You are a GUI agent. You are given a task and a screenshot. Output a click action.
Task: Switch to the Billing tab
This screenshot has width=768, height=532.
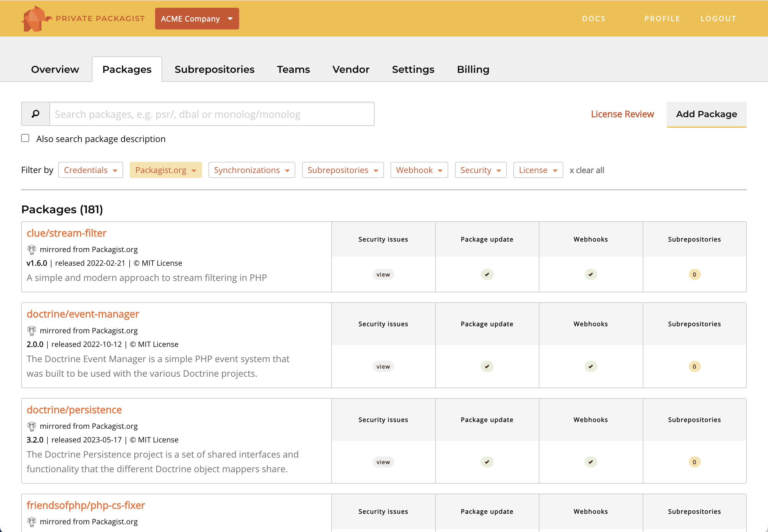(x=473, y=69)
